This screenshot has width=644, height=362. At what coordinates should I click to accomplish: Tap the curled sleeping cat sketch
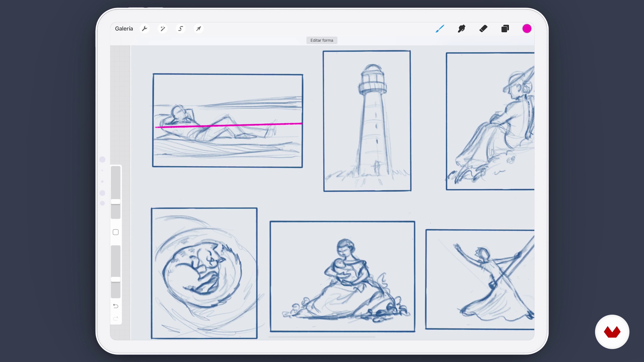(x=204, y=273)
